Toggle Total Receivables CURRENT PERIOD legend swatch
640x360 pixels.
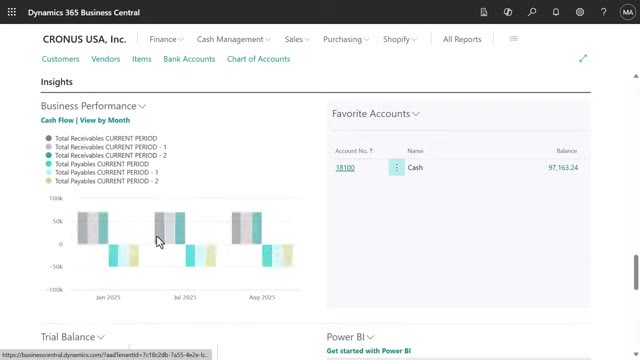click(49, 138)
